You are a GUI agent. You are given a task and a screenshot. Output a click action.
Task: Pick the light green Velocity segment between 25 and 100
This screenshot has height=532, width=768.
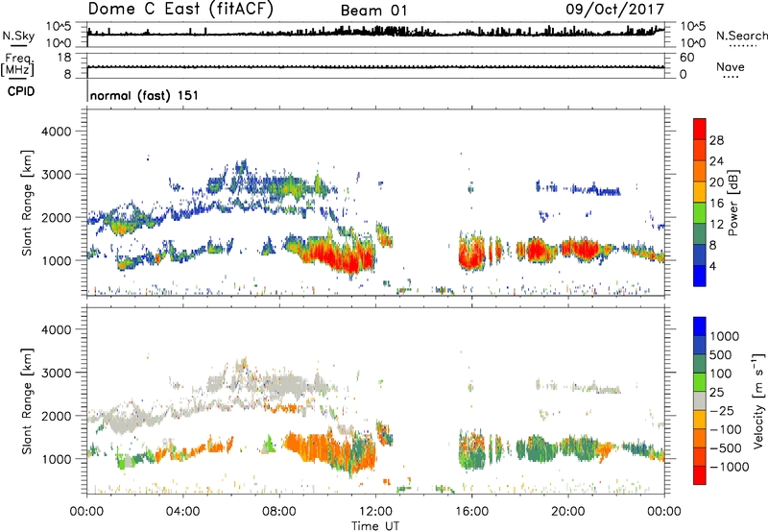coord(700,382)
